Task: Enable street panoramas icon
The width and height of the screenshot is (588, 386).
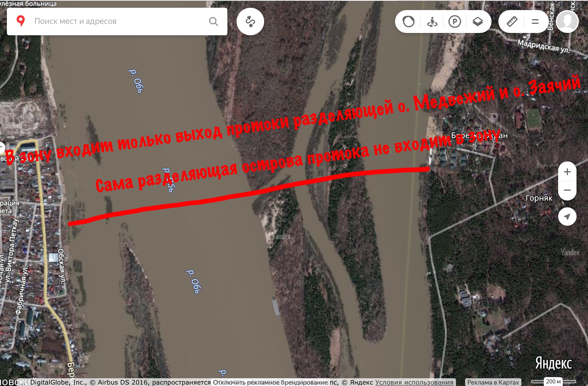Action: [432, 22]
